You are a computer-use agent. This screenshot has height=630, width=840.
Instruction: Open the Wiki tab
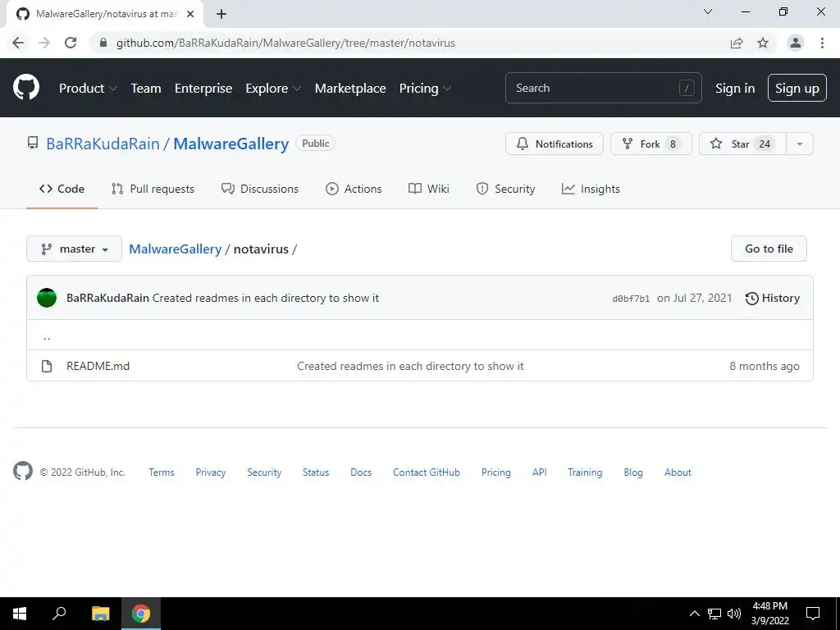pyautogui.click(x=428, y=189)
